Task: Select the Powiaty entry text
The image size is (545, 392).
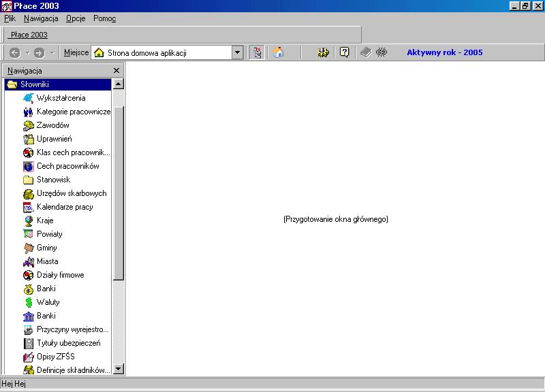Action: (49, 234)
